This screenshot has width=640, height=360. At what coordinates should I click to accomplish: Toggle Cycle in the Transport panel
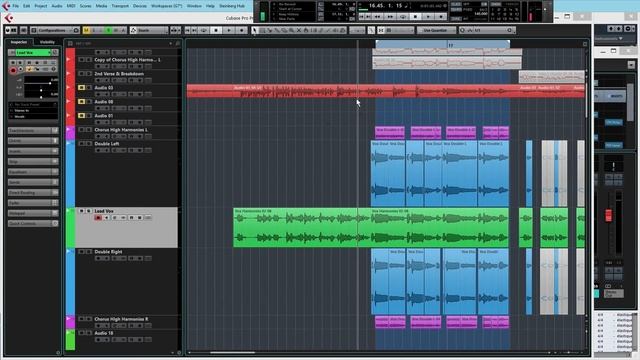coord(403,17)
